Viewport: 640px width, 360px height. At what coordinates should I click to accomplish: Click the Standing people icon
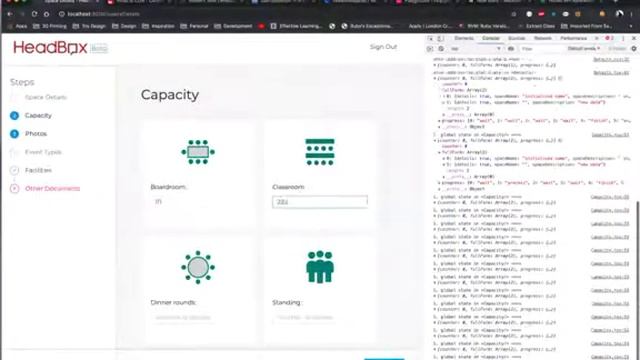[x=320, y=267]
